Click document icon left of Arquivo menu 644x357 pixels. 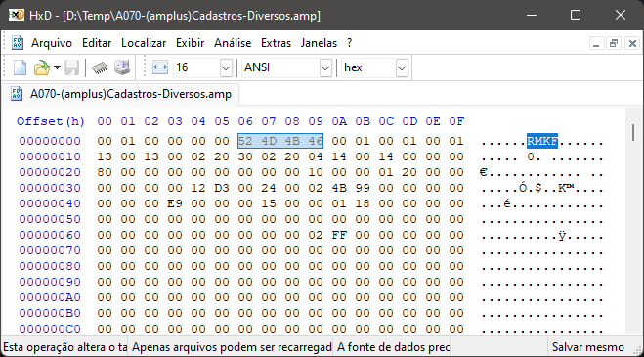tap(18, 43)
